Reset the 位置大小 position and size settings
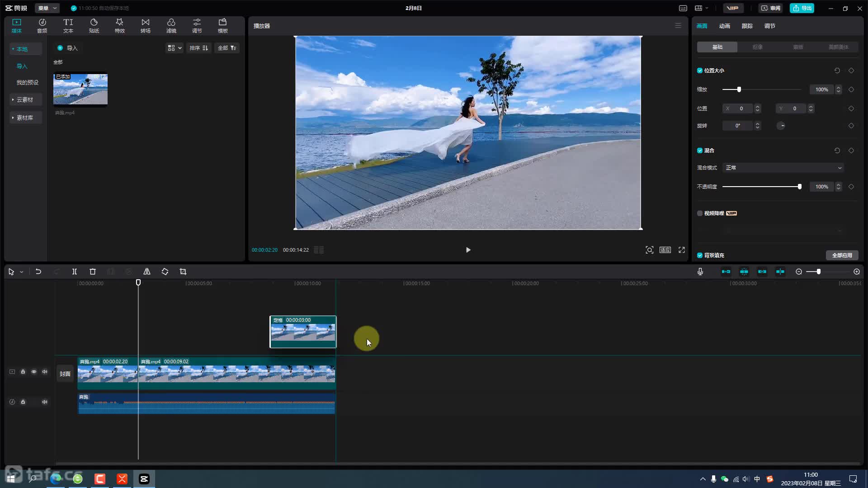This screenshot has width=868, height=488. coord(837,70)
